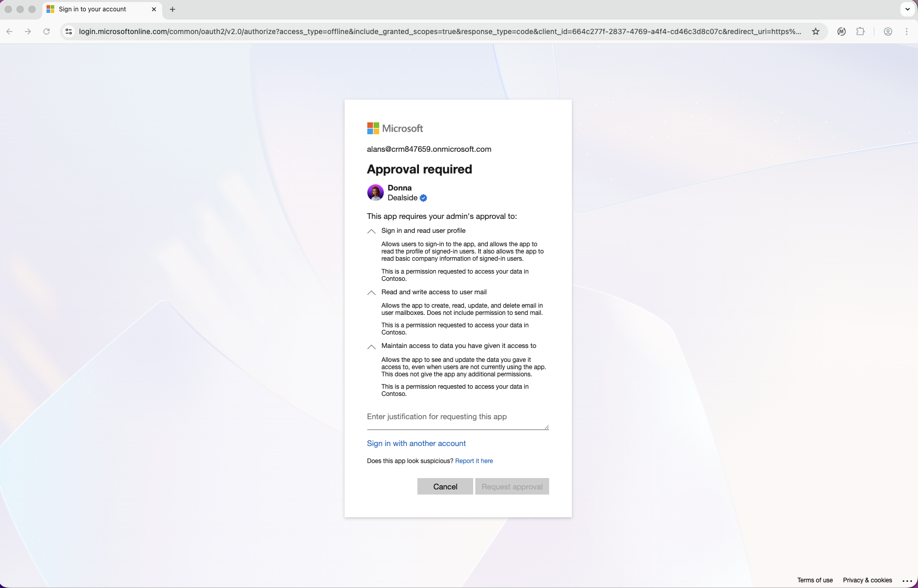Viewport: 918px width, 588px height.
Task: Bookmark this page with the star icon
Action: pyautogui.click(x=816, y=31)
